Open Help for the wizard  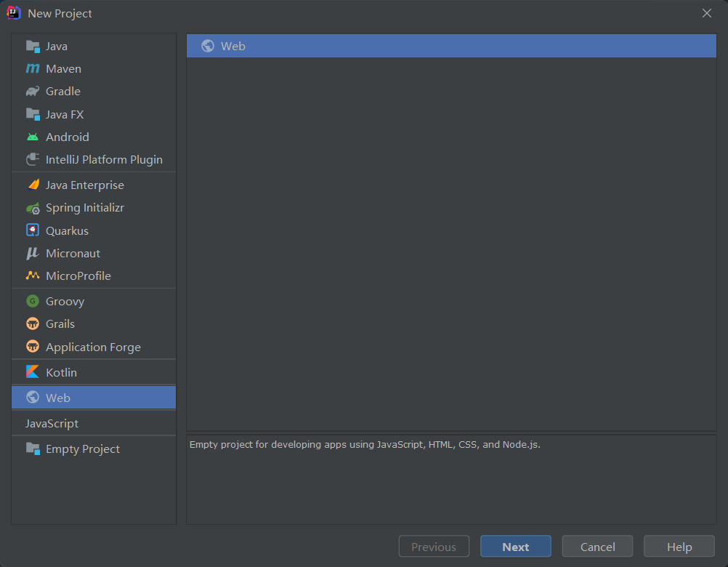coord(679,546)
